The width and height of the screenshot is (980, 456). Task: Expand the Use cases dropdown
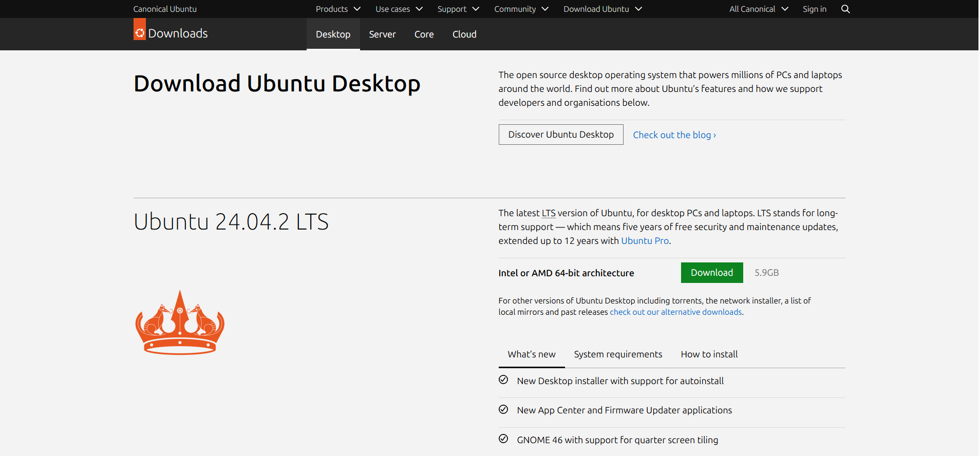pyautogui.click(x=399, y=9)
